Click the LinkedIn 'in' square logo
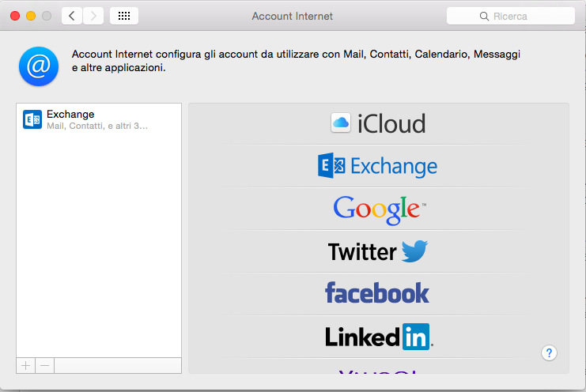 416,337
